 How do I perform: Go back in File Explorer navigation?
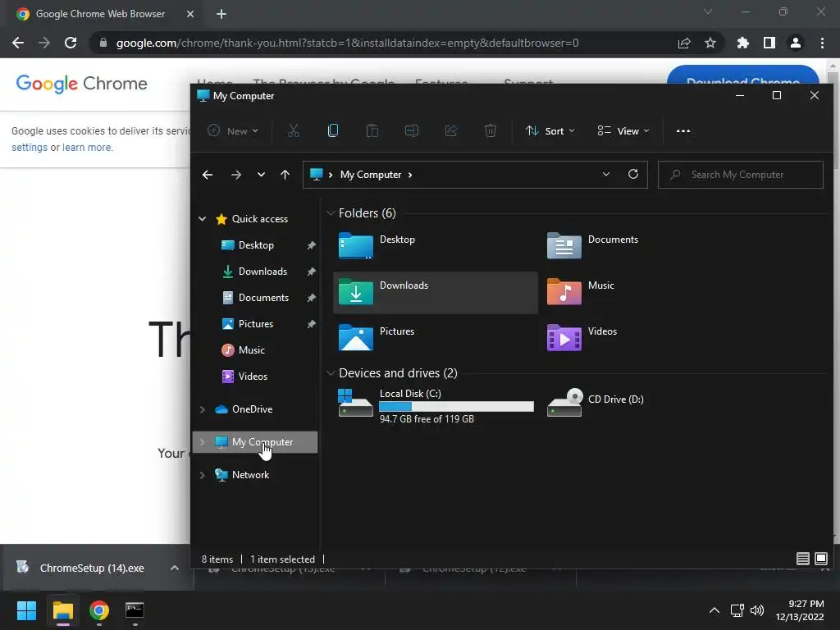point(208,175)
